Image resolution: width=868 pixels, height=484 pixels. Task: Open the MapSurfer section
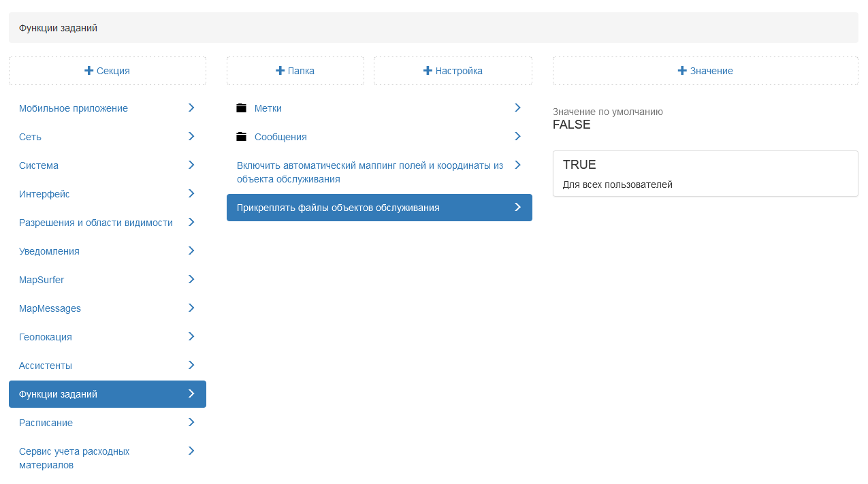click(108, 280)
